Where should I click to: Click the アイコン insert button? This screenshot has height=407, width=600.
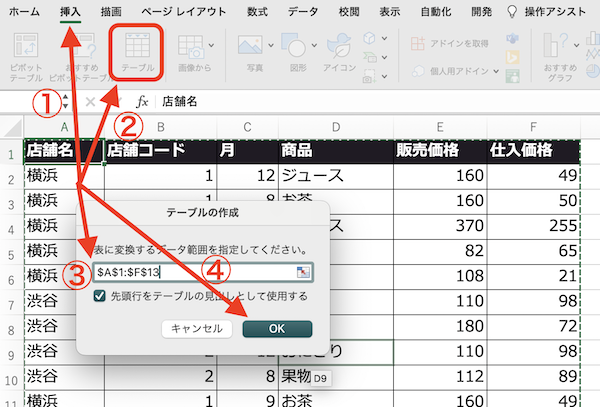(339, 52)
